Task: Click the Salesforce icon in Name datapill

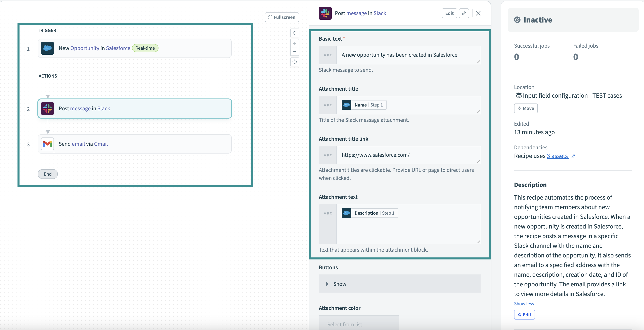Action: (x=346, y=105)
